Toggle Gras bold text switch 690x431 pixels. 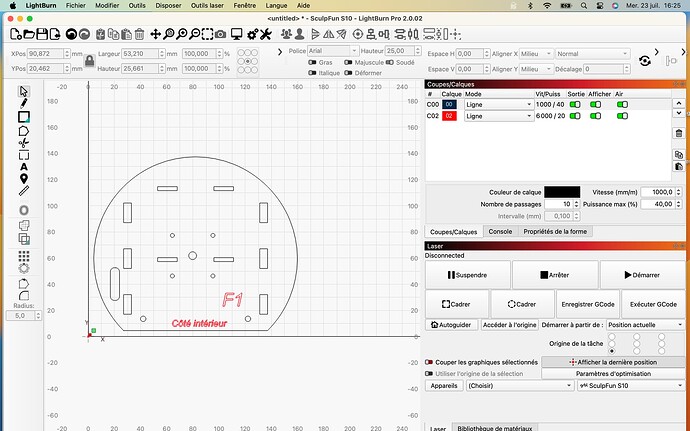tap(312, 63)
